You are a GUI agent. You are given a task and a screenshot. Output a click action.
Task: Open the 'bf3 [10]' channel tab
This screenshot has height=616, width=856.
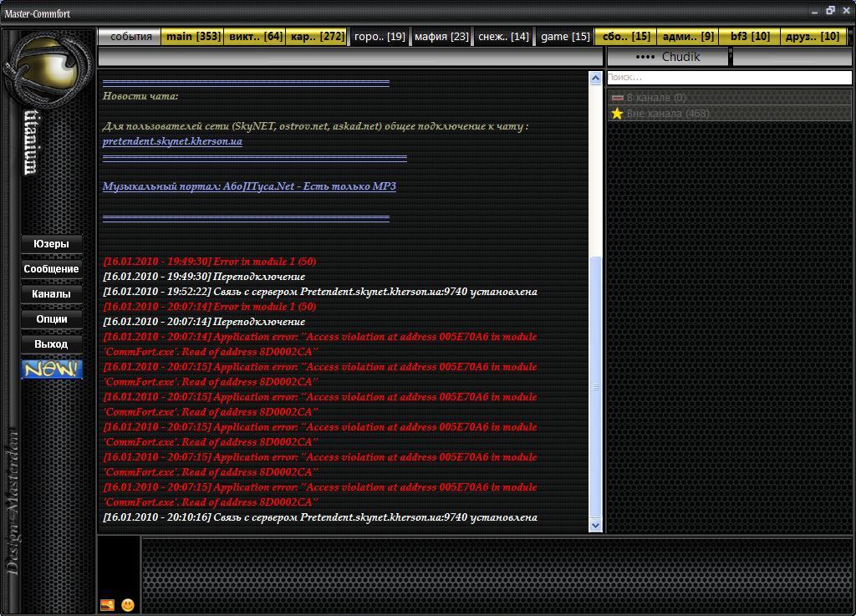pyautogui.click(x=749, y=37)
